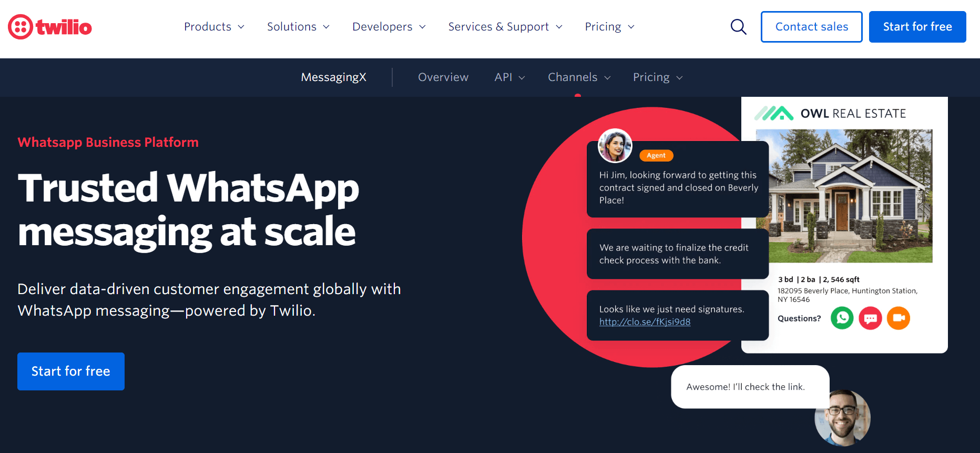Image resolution: width=980 pixels, height=453 pixels.
Task: Expand the Services & Support menu
Action: click(505, 27)
